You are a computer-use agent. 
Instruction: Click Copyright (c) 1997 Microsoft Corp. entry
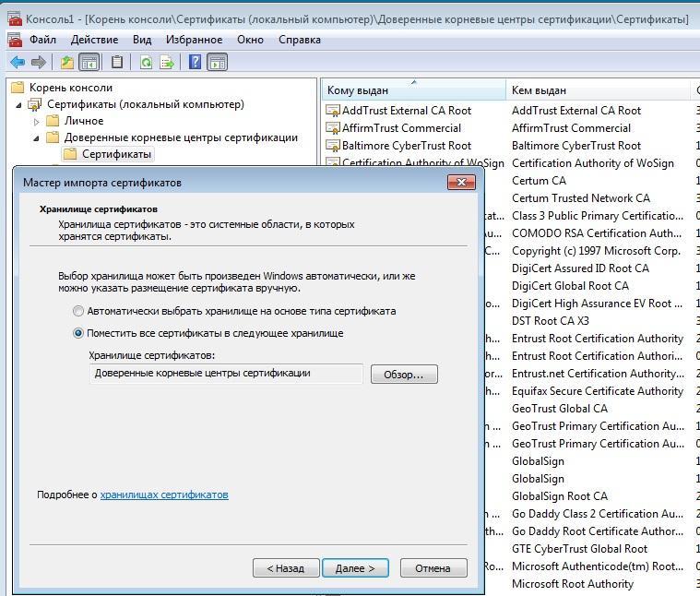point(596,251)
